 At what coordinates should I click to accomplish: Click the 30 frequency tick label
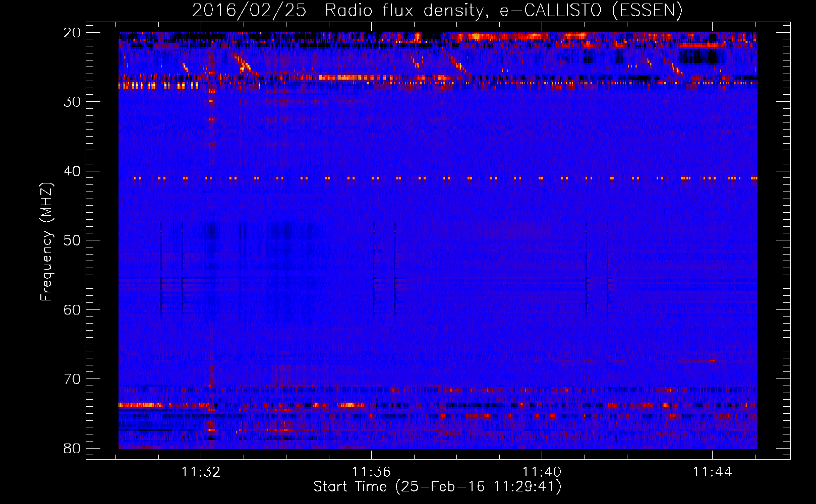pyautogui.click(x=73, y=102)
